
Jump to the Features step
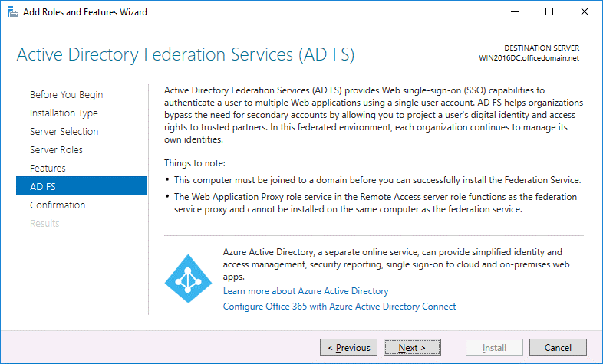48,169
